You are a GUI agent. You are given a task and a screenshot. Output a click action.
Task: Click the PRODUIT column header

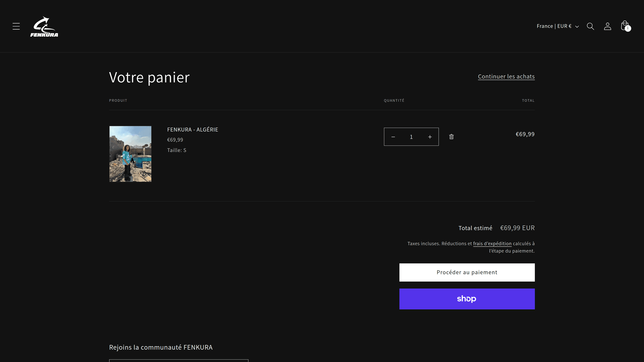(x=118, y=100)
